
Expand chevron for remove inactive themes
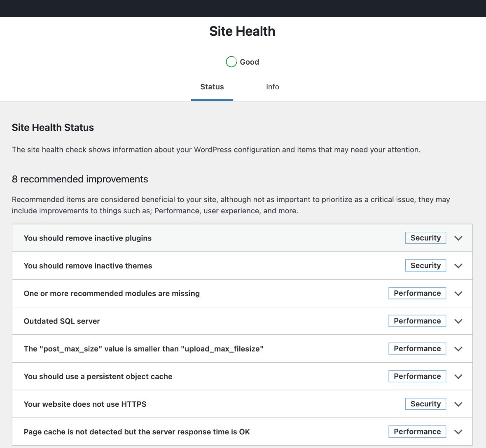click(x=458, y=266)
